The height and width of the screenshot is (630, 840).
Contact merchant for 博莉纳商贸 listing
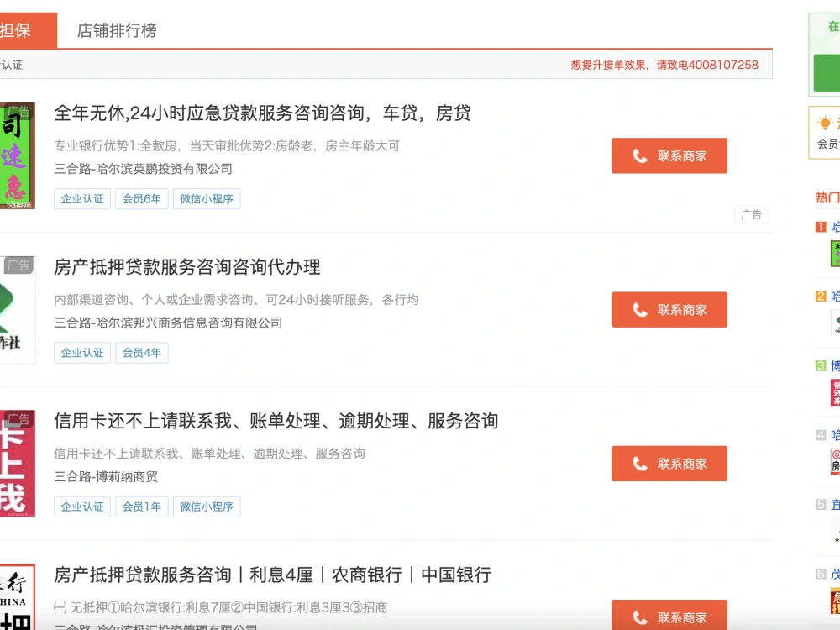pyautogui.click(x=669, y=464)
